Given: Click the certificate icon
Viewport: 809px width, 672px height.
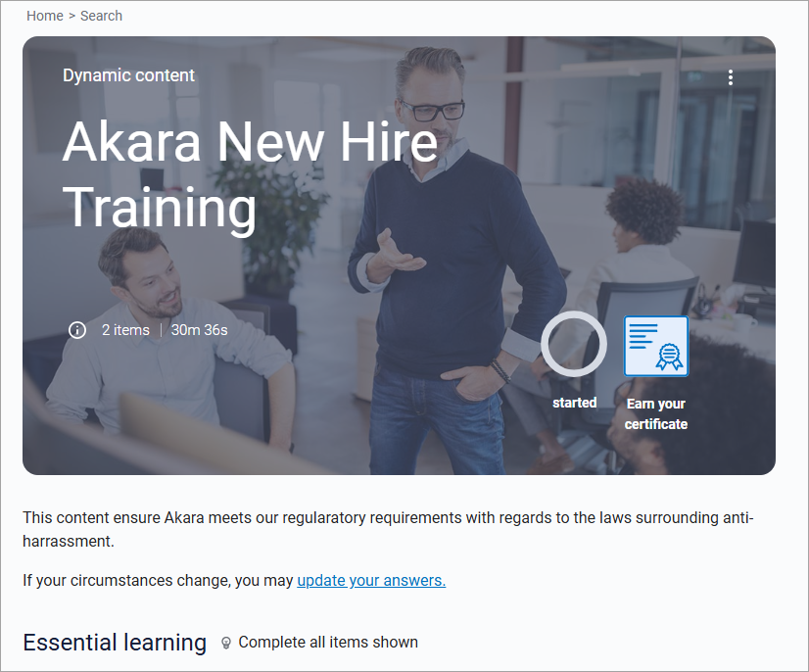Looking at the screenshot, I should click(x=656, y=346).
